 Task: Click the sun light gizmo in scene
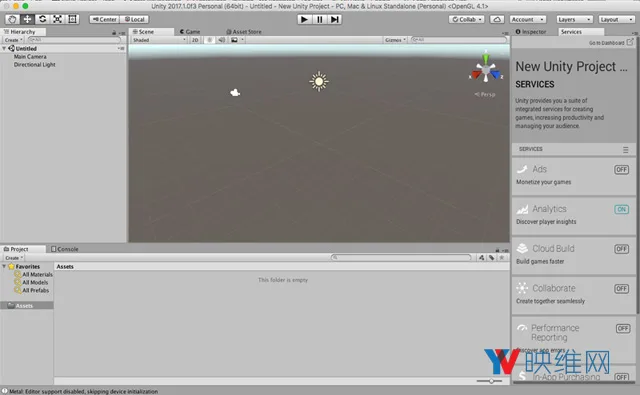pos(319,81)
